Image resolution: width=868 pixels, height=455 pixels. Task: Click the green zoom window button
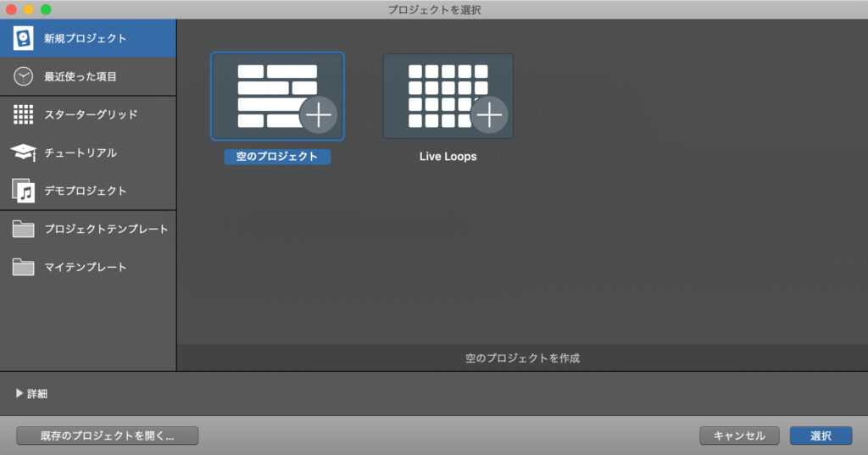point(47,9)
